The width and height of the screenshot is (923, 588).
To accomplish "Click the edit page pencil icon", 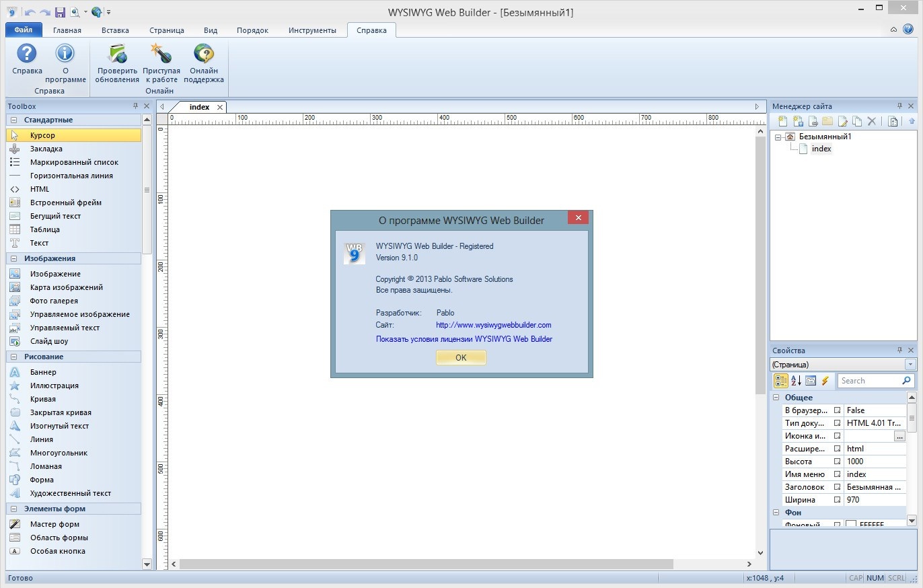I will [x=842, y=121].
